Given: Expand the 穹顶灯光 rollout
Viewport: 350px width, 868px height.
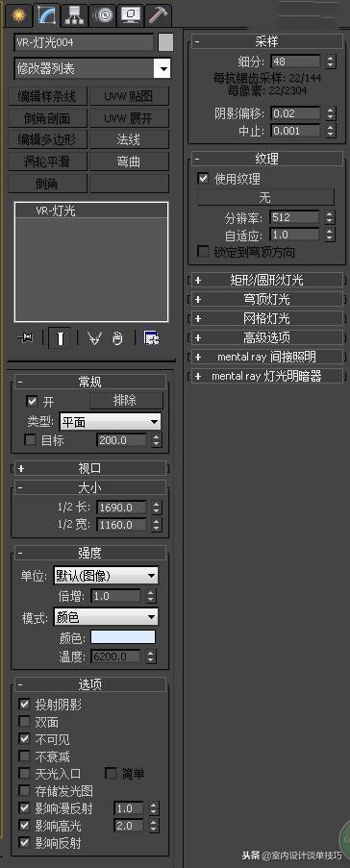Looking at the screenshot, I should (266, 299).
